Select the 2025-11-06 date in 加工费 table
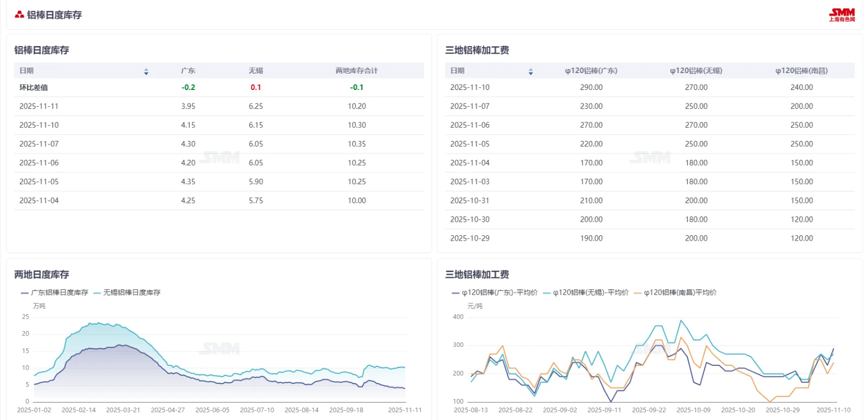 pos(470,125)
